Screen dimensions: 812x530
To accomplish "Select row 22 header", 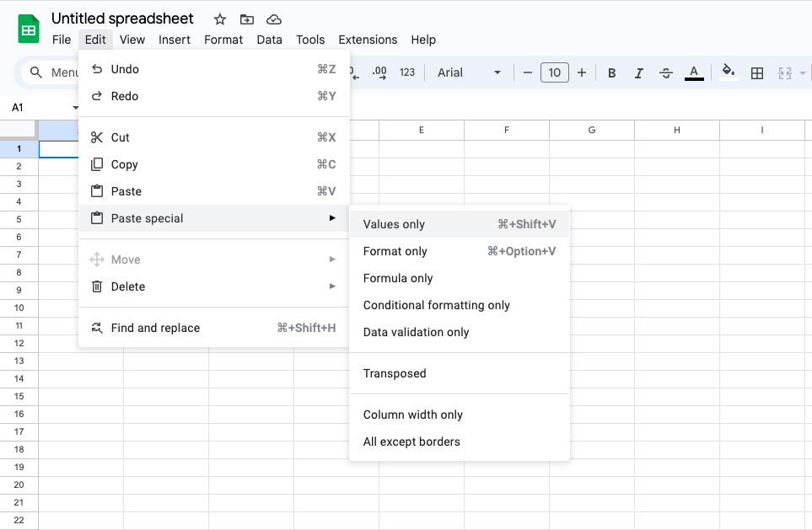I will coord(19,520).
